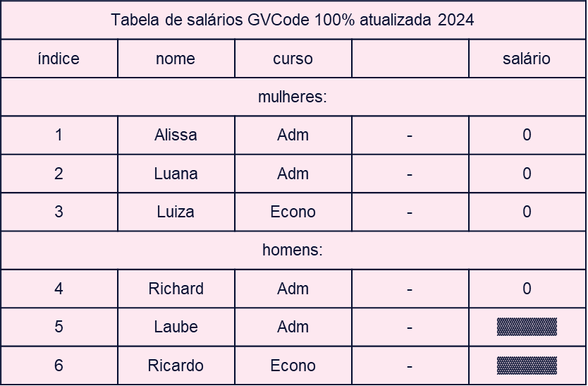Click the name cell "Luiza"

click(x=176, y=212)
